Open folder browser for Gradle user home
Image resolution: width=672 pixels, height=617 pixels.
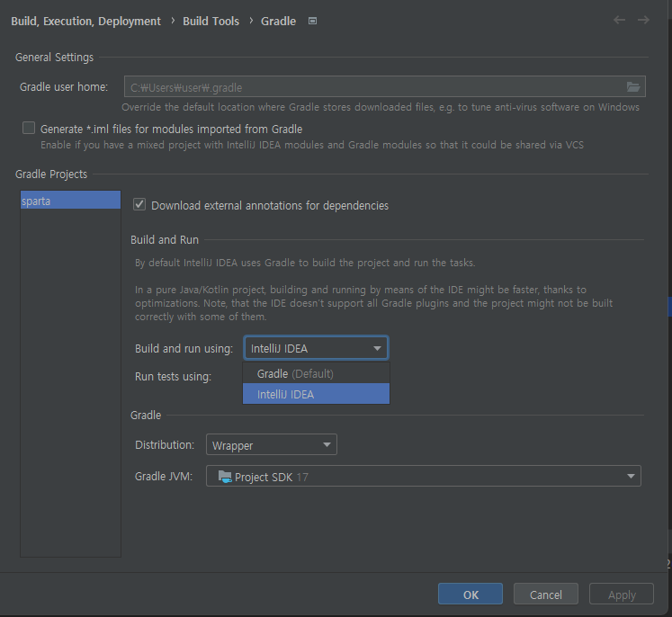[x=633, y=87]
